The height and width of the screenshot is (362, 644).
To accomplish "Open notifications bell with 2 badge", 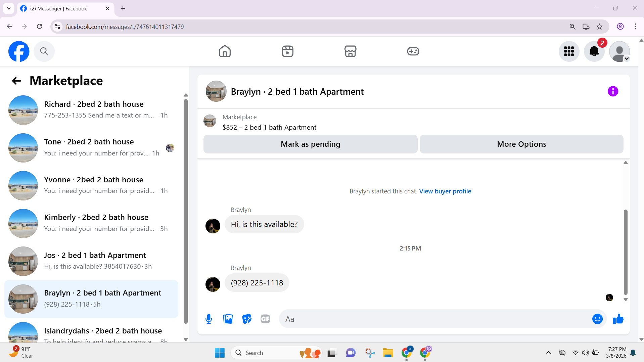I will pyautogui.click(x=594, y=51).
